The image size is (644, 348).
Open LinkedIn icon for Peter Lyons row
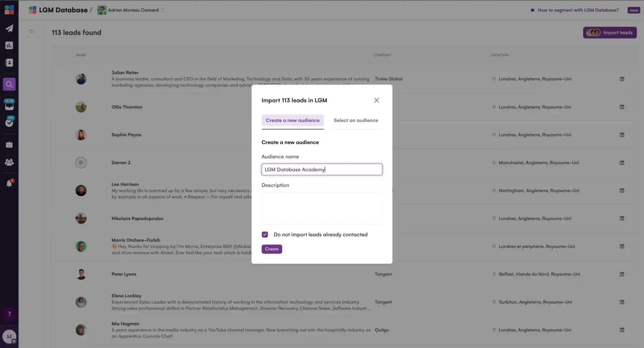[622, 274]
